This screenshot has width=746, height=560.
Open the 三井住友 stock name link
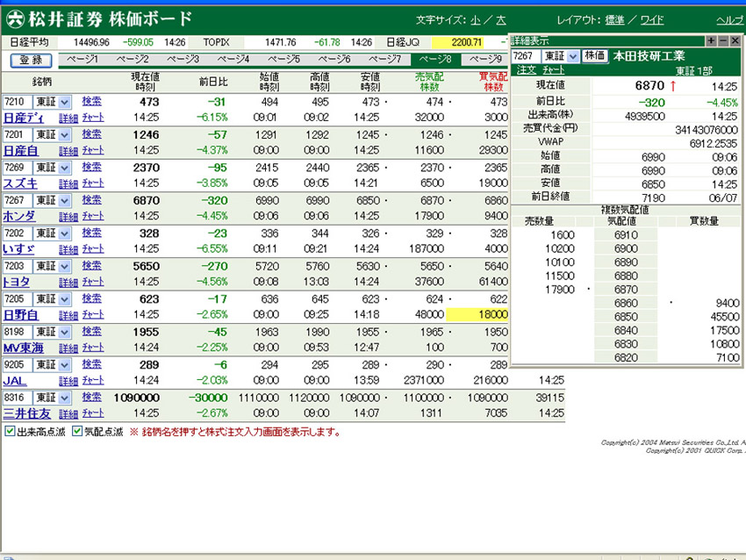(x=27, y=413)
